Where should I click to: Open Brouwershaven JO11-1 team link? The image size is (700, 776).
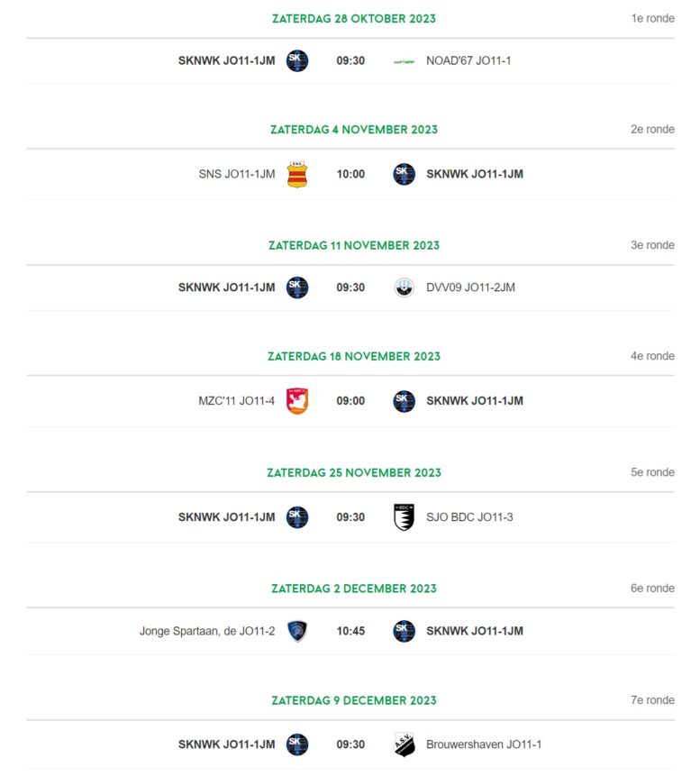[484, 744]
